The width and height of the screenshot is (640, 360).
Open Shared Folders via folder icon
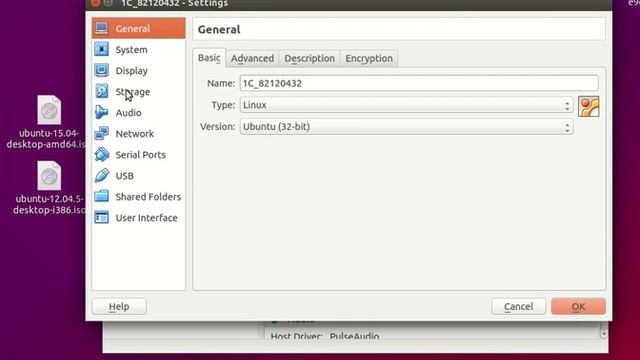point(102,196)
